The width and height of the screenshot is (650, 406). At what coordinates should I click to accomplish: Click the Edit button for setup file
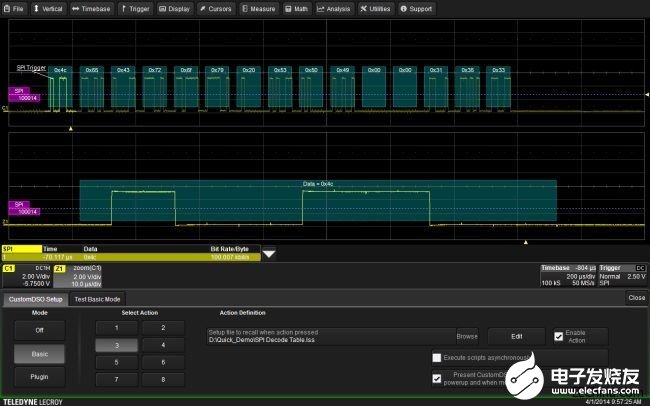516,337
